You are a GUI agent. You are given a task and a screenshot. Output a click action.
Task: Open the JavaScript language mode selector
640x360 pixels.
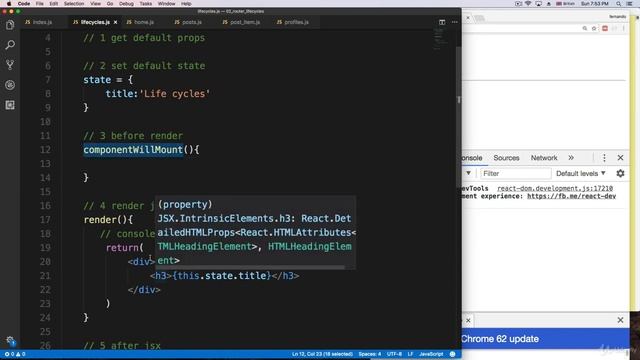(431, 354)
